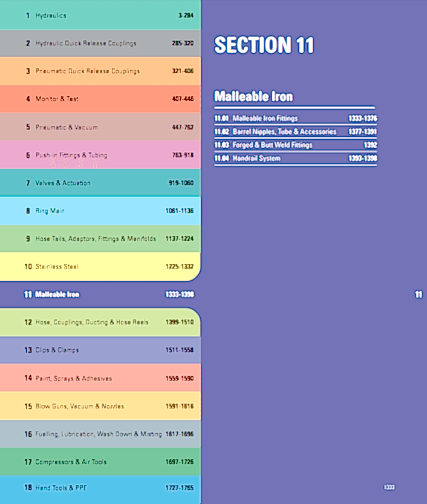Go to Clips & Clamps section
The width and height of the screenshot is (427, 504).
coord(100,350)
